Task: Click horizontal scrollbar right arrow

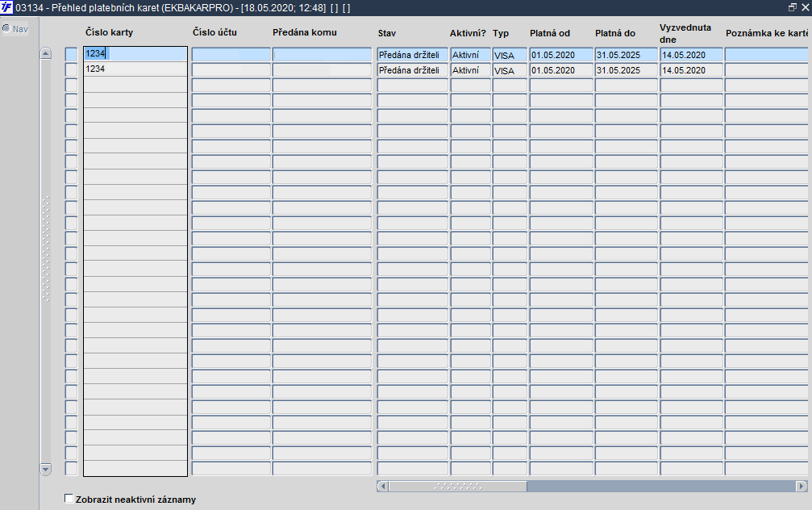Action: coord(802,486)
